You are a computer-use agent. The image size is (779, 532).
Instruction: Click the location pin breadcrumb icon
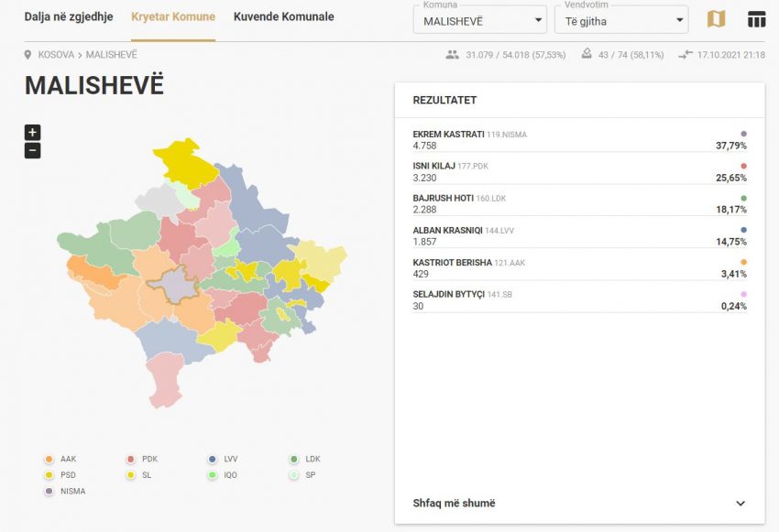(28, 55)
